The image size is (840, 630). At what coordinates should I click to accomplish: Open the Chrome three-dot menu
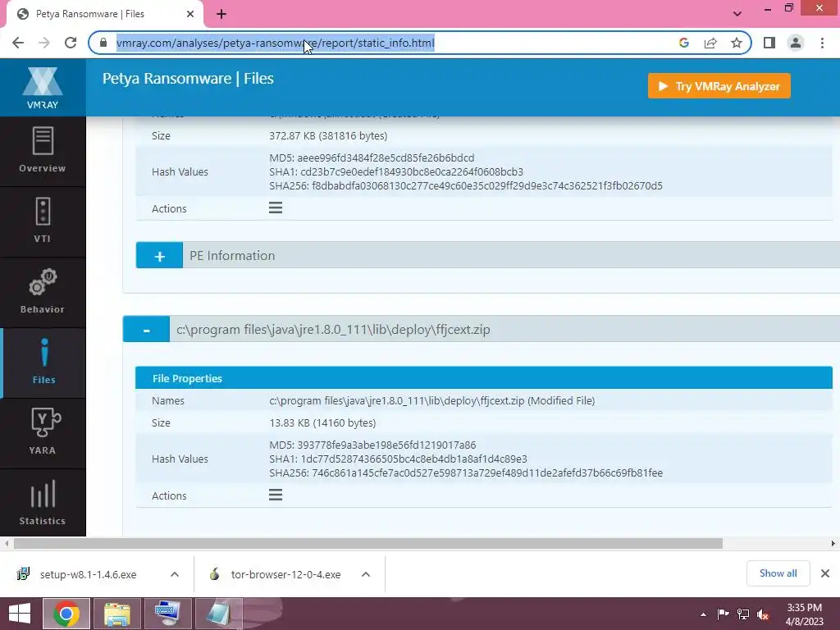pyautogui.click(x=822, y=43)
